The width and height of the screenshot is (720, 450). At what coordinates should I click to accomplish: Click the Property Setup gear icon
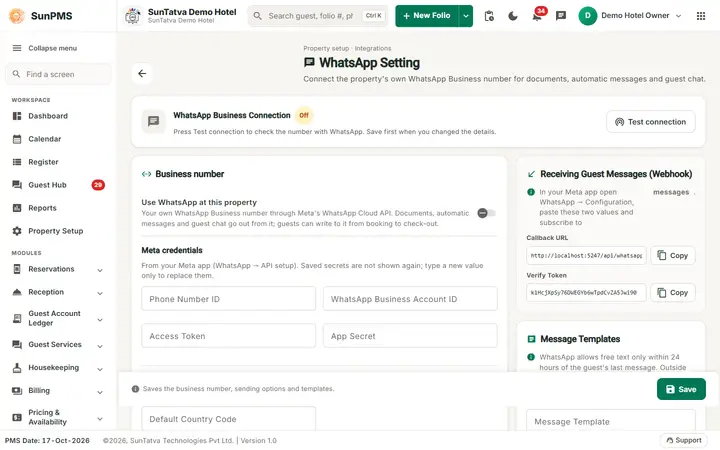click(x=17, y=231)
